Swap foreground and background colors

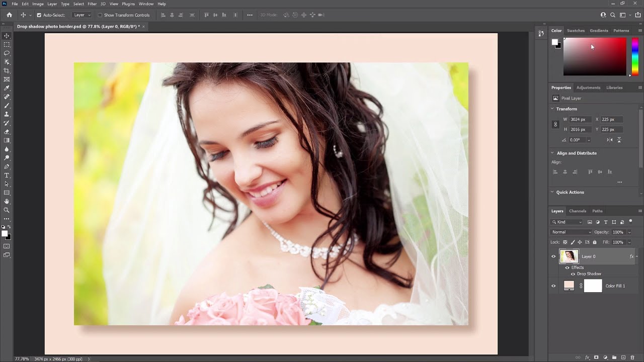tap(9, 227)
